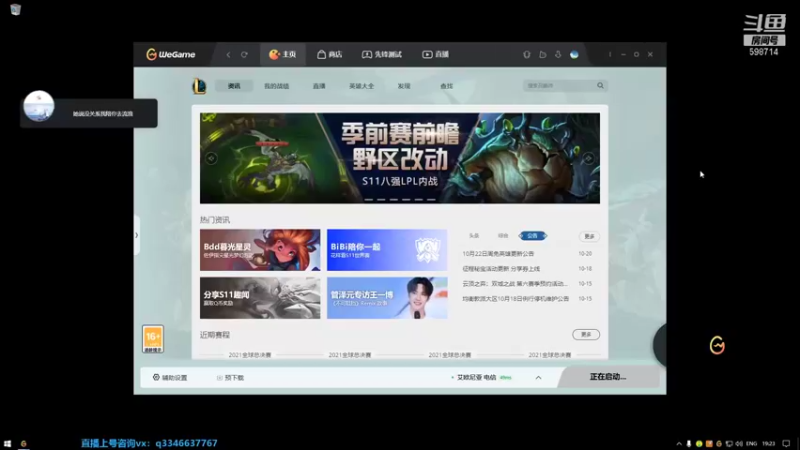Viewport: 800px width, 450px height.
Task: Open the 主页 home tab
Action: 283,54
